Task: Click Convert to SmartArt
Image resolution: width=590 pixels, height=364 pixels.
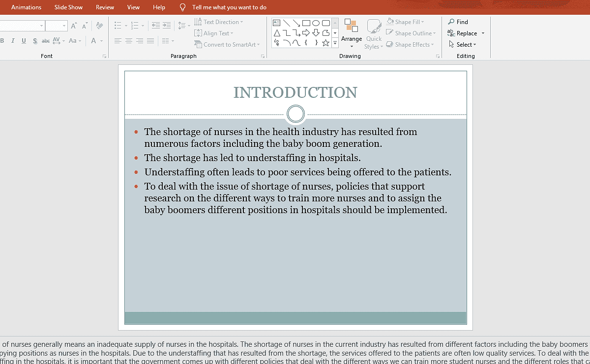Action: [x=227, y=45]
